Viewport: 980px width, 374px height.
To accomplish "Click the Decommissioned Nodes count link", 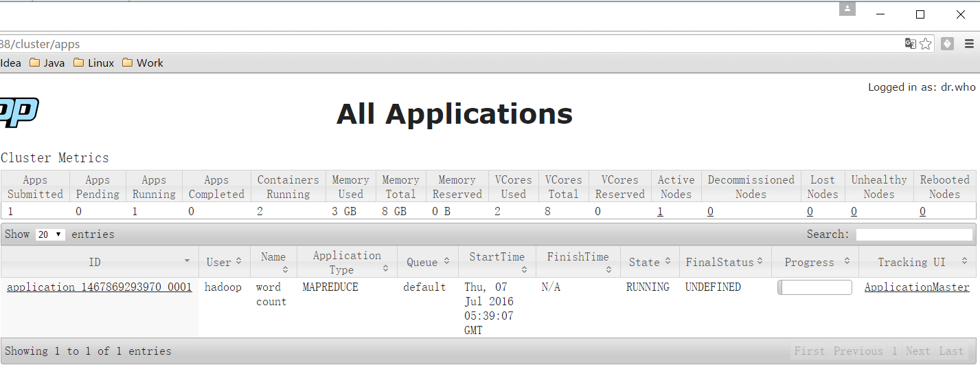I will tap(710, 212).
